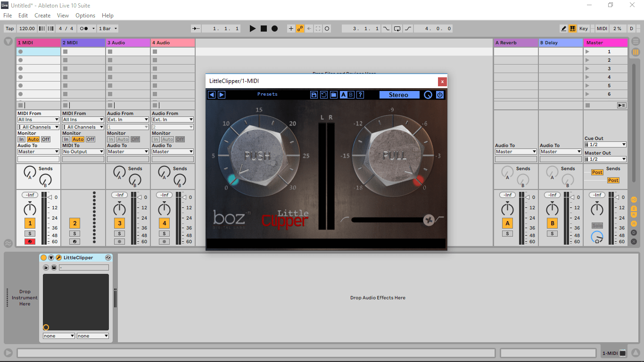Open All Channels dropdown on track 1
This screenshot has height=362, width=644.
(x=38, y=127)
